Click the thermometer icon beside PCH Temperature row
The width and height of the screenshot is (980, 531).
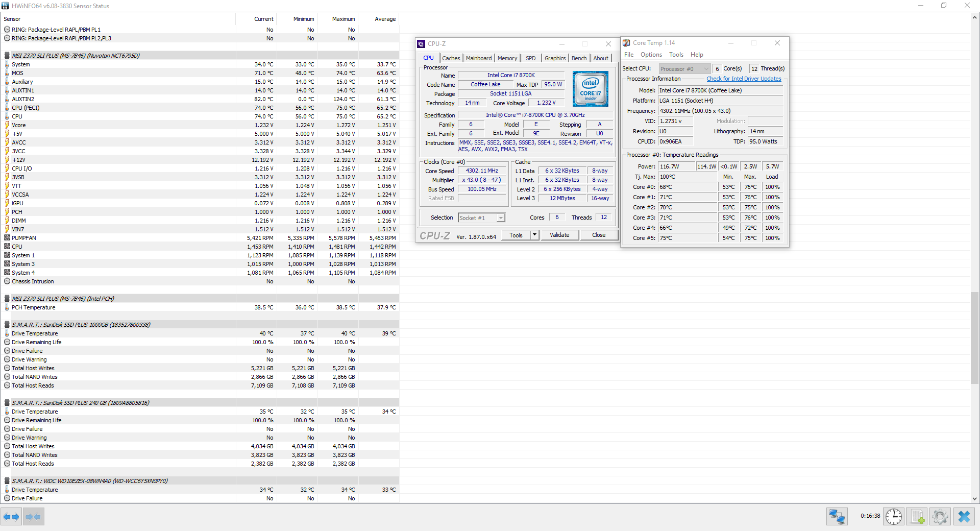click(7, 307)
